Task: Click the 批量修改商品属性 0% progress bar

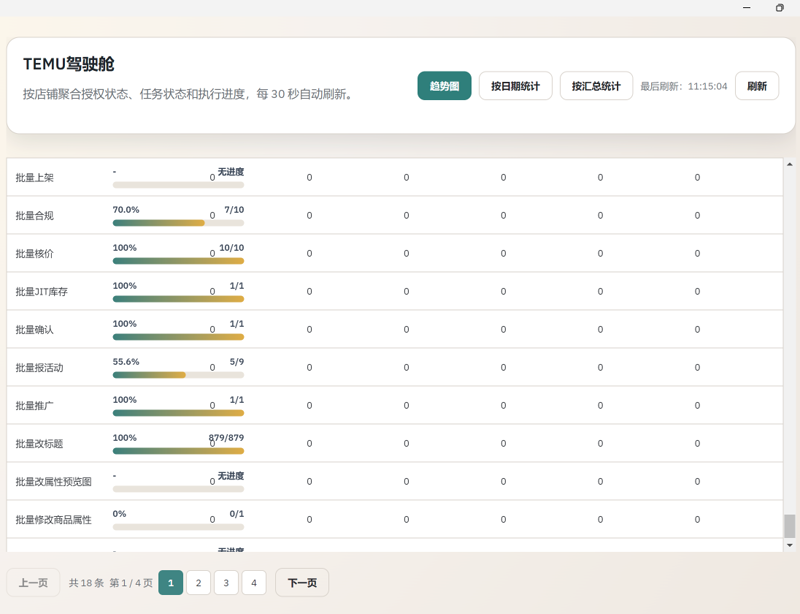Action: point(178,527)
